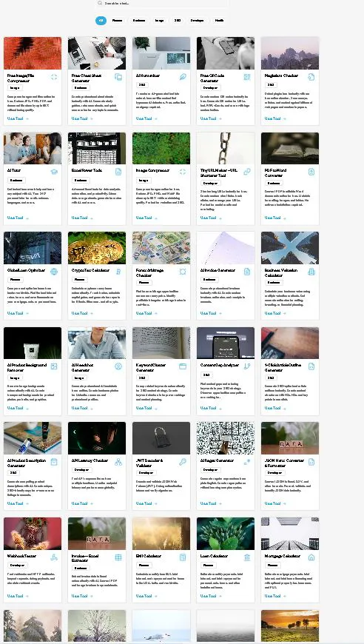Click Use Tool on the Webhook Tester card
The width and height of the screenshot is (364, 644).
point(17,596)
